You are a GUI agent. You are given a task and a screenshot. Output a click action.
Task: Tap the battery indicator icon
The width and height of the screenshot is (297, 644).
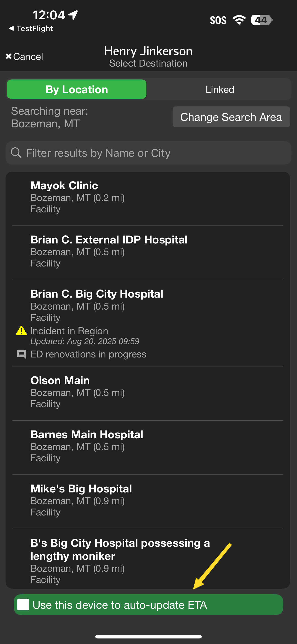click(261, 20)
